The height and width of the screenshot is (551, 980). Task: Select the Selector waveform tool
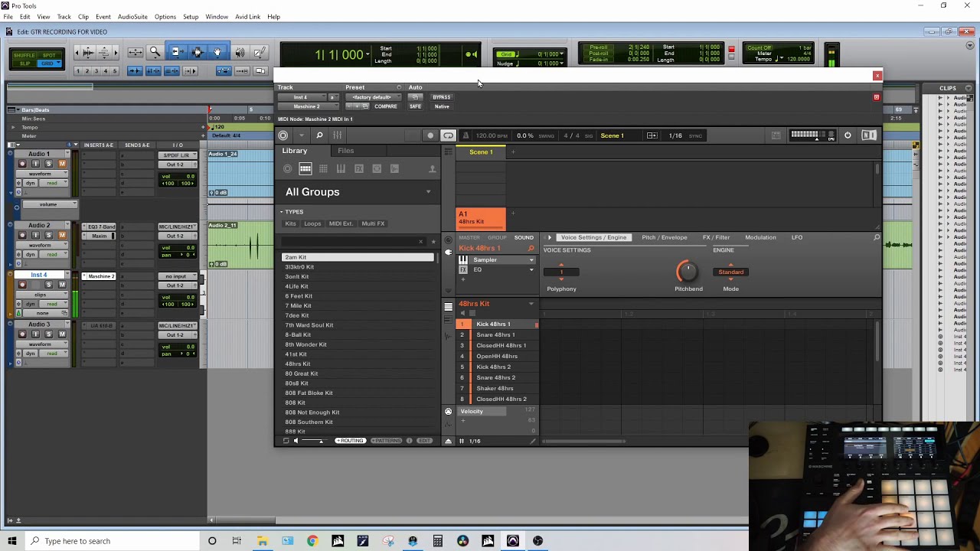(x=198, y=52)
